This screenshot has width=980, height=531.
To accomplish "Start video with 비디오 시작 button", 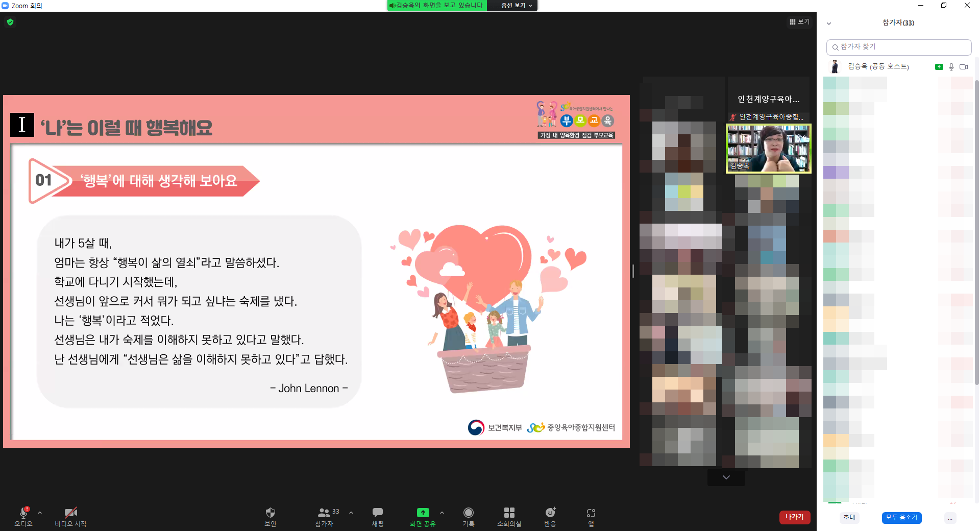I will [70, 513].
